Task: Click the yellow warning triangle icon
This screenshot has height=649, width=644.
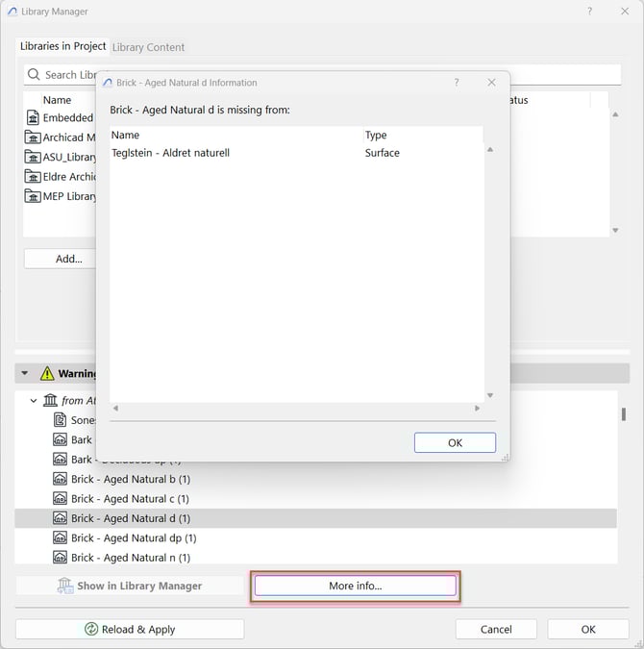Action: [x=47, y=373]
